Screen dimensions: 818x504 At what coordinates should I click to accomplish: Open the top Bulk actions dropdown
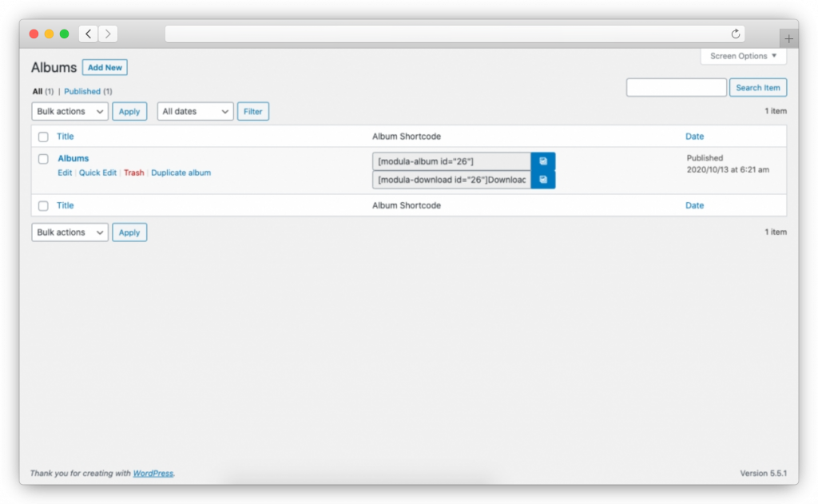[x=70, y=112]
